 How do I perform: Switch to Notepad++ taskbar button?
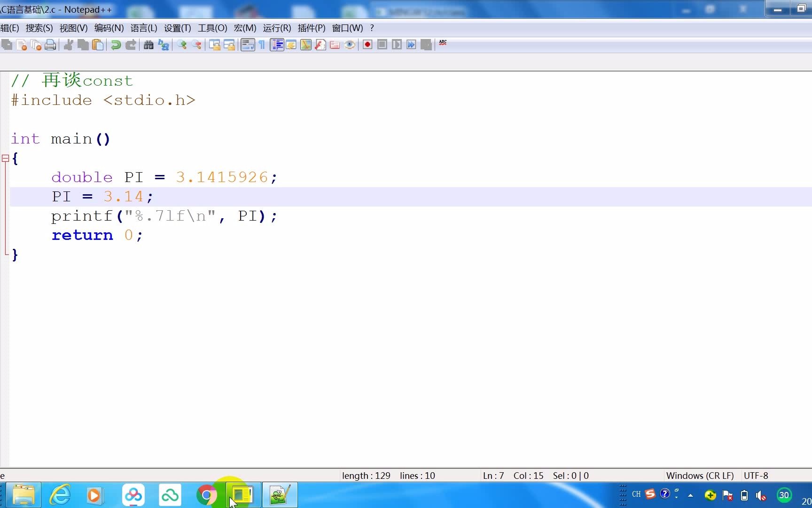(x=280, y=495)
